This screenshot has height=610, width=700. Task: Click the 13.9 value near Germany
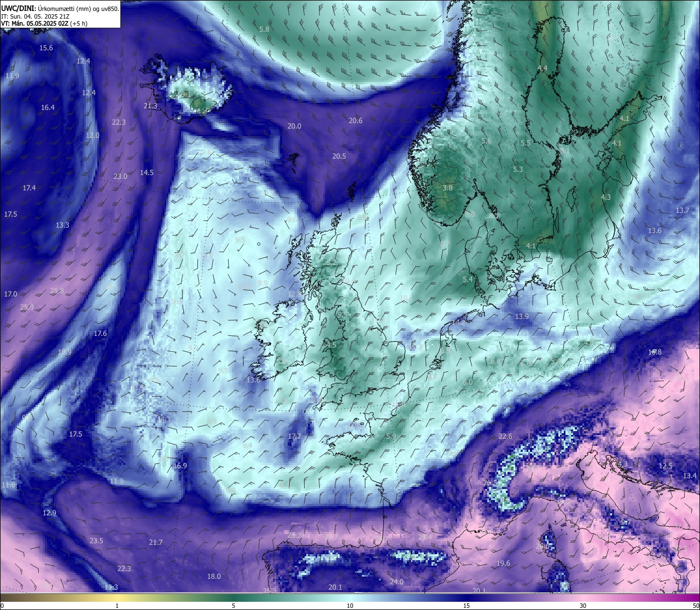(522, 317)
